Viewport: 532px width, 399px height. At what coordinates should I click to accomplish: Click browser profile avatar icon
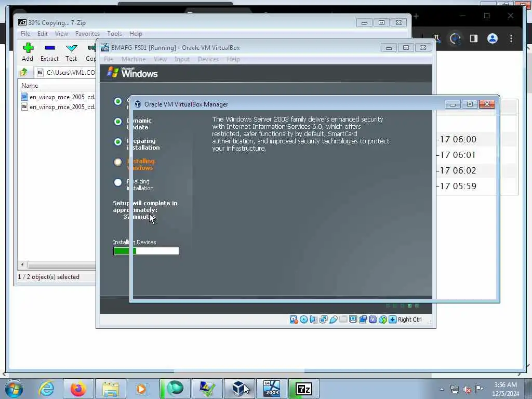point(493,38)
